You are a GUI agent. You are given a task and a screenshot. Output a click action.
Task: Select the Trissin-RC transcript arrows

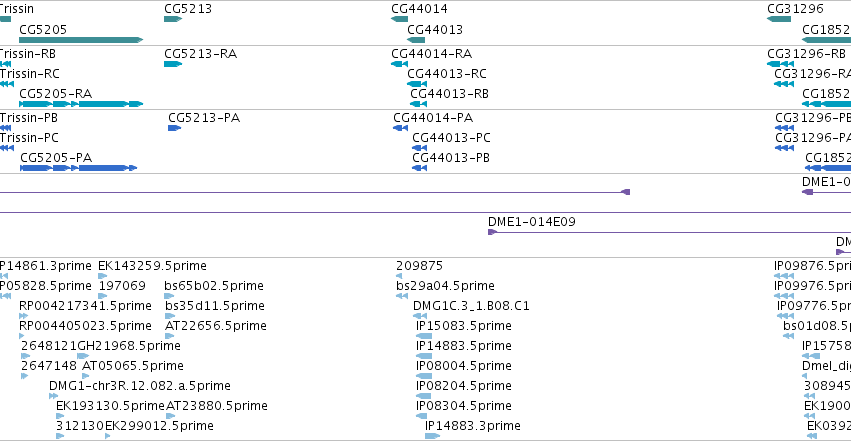[7, 84]
